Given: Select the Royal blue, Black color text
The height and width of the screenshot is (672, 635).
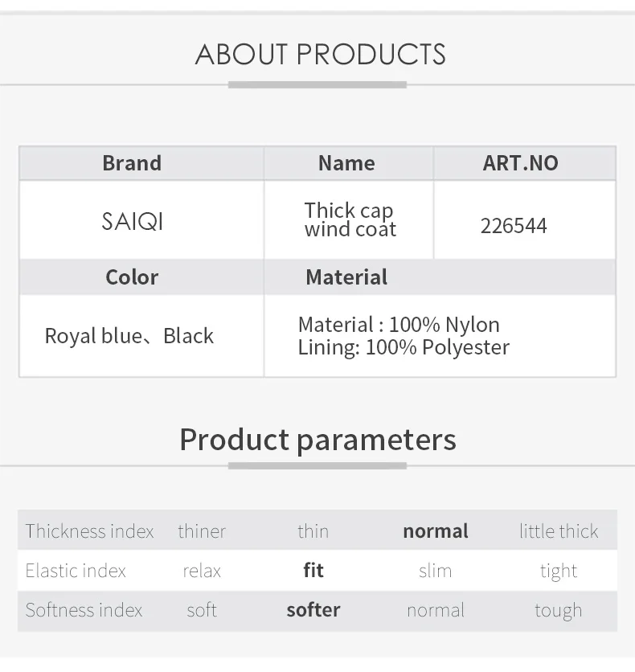Looking at the screenshot, I should click(129, 335).
